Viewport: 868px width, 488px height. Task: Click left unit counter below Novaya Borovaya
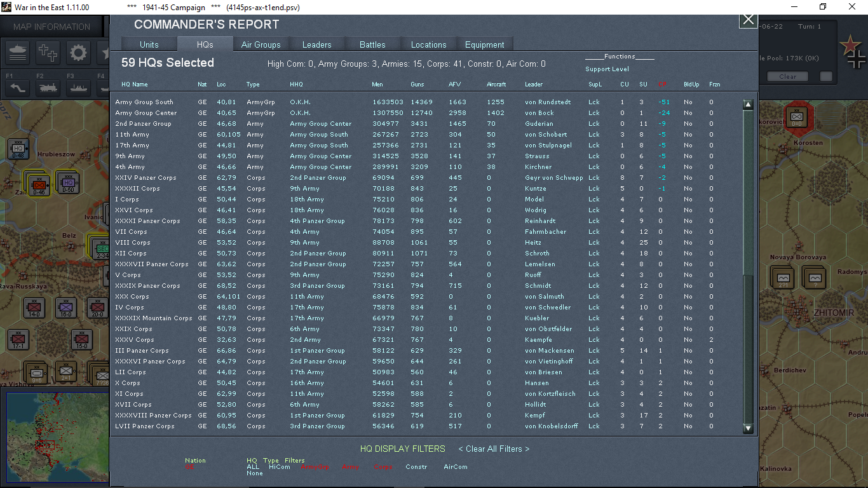pos(783,278)
